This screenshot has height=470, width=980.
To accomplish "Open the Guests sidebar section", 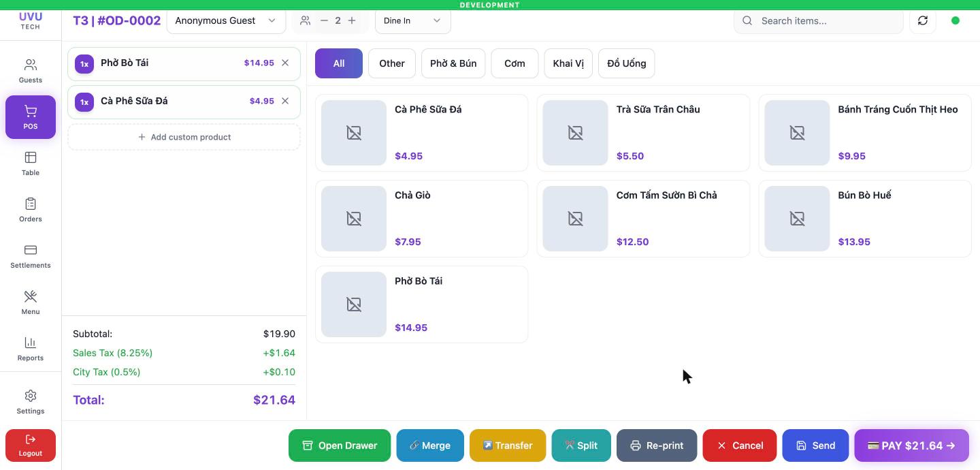I will pos(31,71).
